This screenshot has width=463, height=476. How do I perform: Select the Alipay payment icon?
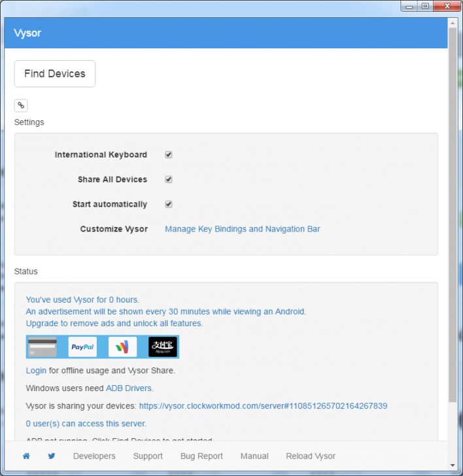point(163,347)
